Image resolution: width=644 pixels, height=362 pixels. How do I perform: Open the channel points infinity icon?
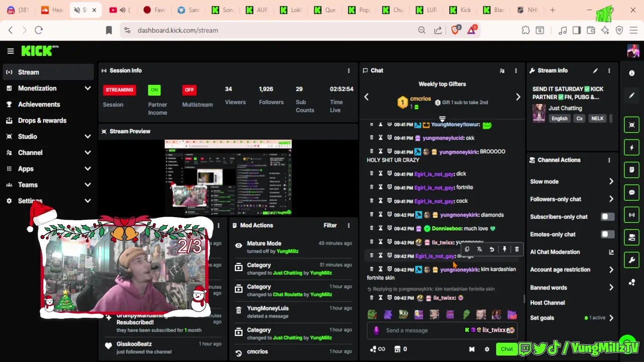pyautogui.click(x=377, y=349)
